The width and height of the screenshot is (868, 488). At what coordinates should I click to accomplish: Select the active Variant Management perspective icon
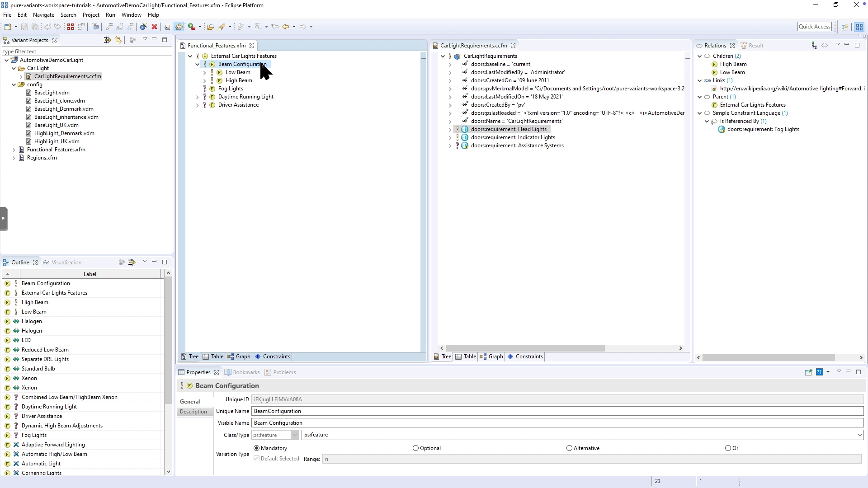pyautogui.click(x=859, y=27)
